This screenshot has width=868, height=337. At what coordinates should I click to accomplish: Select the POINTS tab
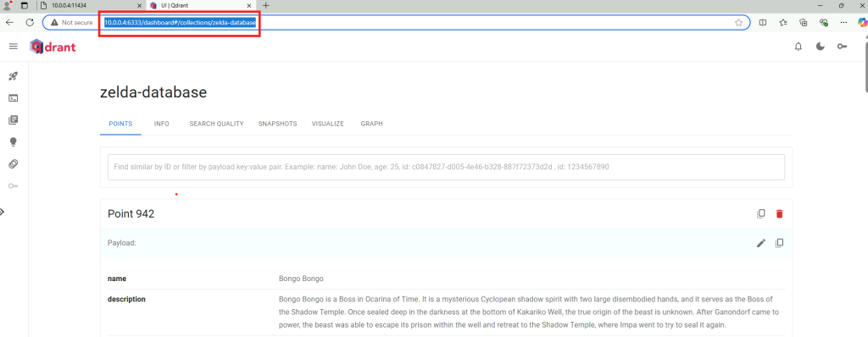[120, 124]
